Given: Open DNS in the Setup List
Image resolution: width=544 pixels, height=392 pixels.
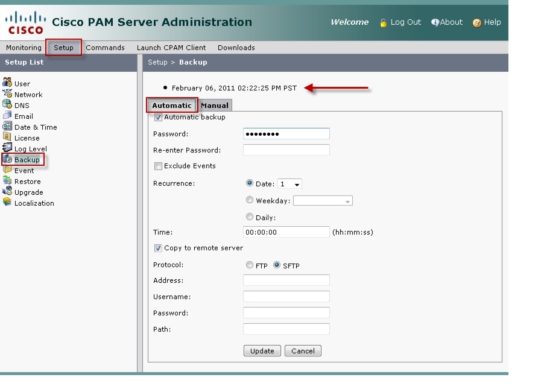Looking at the screenshot, I should click(x=22, y=106).
